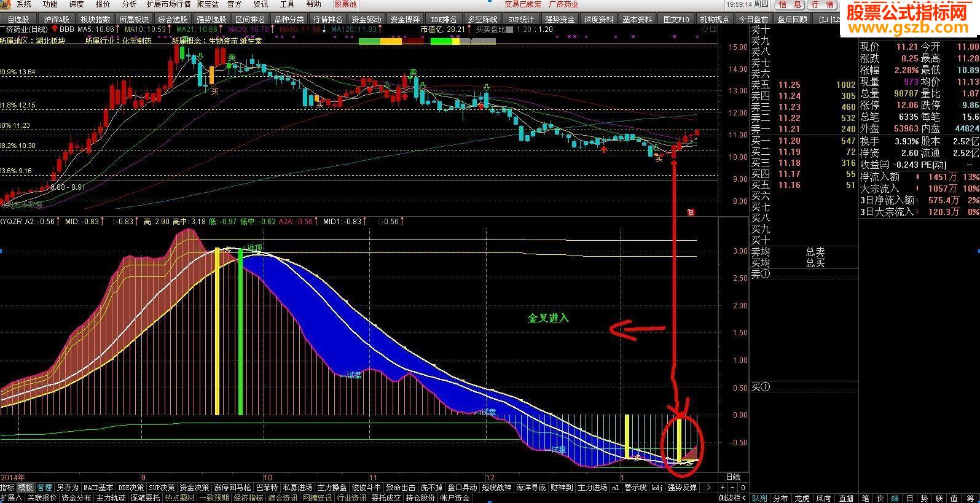Open the 经济指标 bottom tab

pos(248,498)
